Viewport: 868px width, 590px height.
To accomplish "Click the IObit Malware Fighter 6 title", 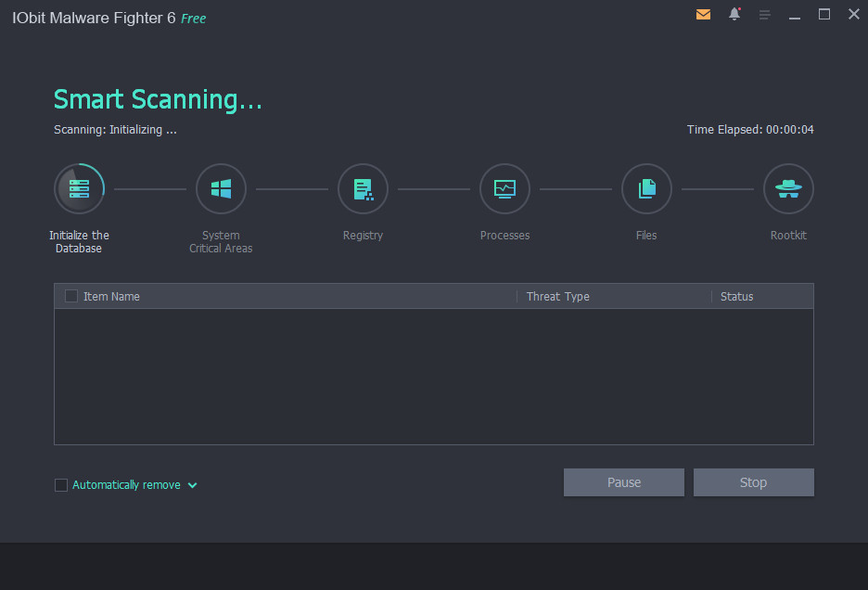I will (94, 19).
